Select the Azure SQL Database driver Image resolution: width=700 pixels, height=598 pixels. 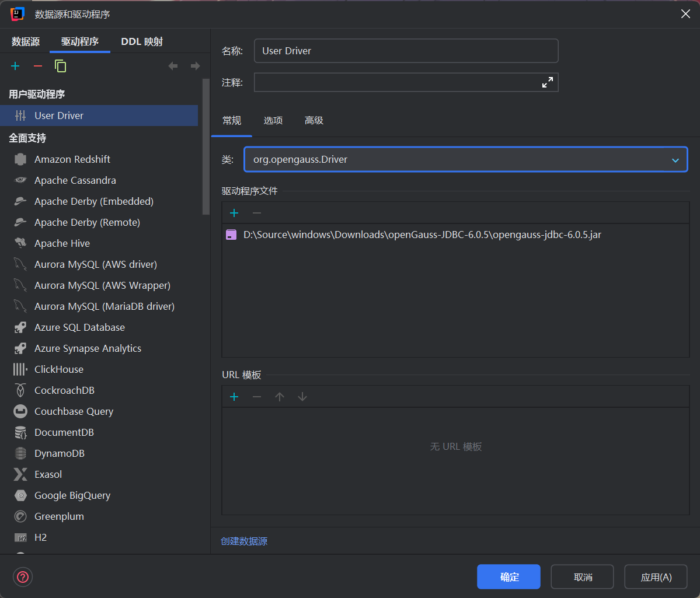pos(99,327)
